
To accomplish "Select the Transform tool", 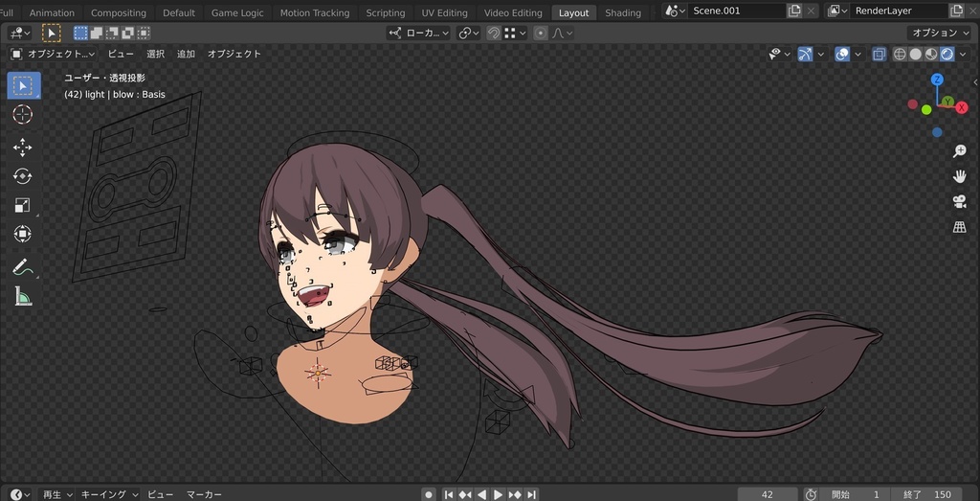I will pos(23,234).
